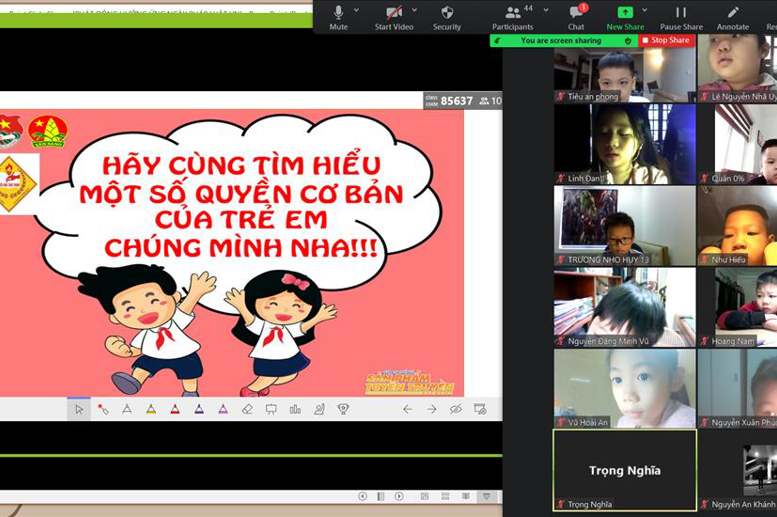Open the Security shield menu
This screenshot has width=777, height=517.
[x=446, y=17]
